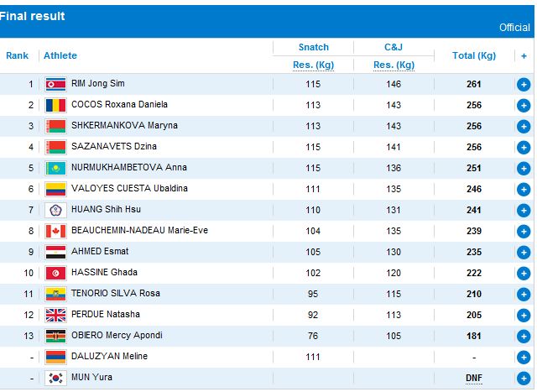Expand details for RIM Jong Sim row
The height and width of the screenshot is (392, 537).
523,84
